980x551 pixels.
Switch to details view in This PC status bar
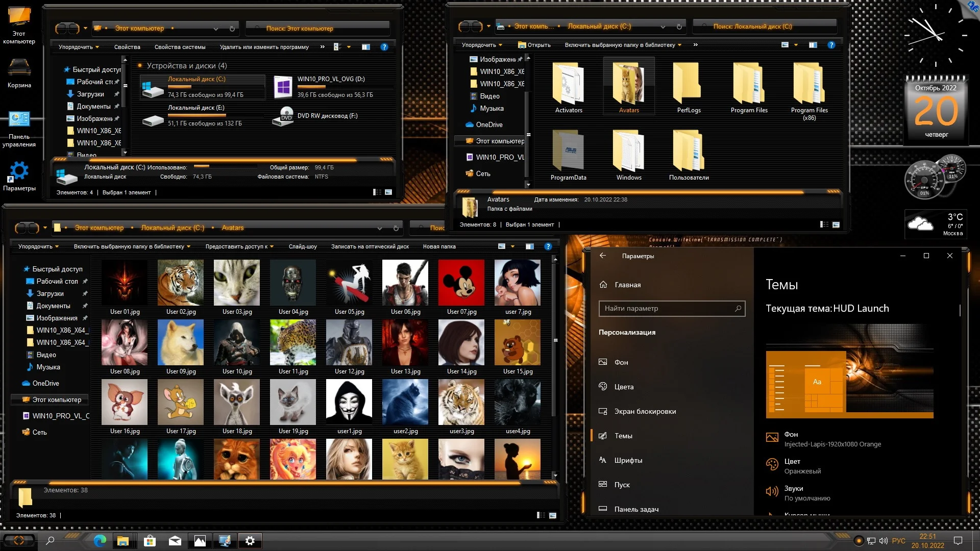[377, 192]
